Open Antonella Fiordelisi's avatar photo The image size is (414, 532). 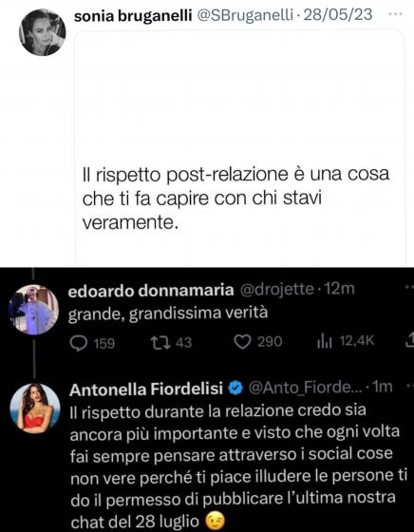(35, 408)
